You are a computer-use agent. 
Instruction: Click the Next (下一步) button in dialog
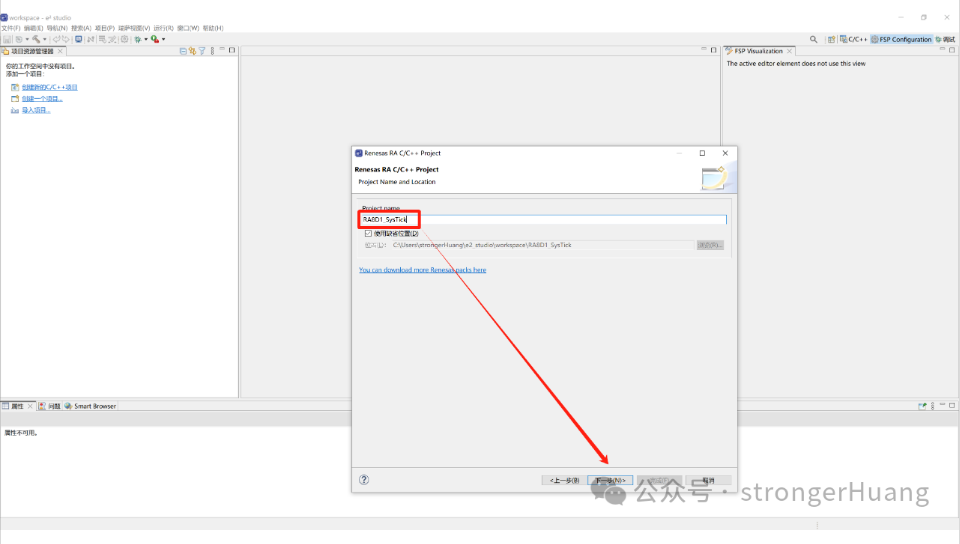point(610,480)
